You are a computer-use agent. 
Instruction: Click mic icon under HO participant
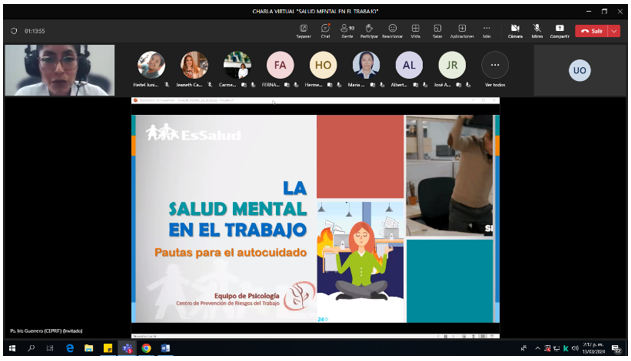[339, 85]
